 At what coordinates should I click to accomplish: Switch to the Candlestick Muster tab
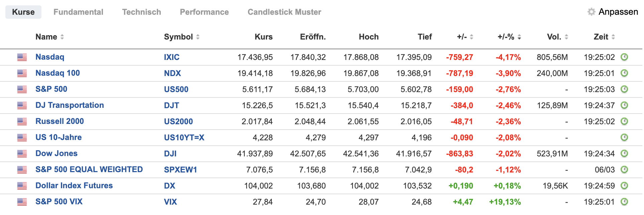pyautogui.click(x=284, y=12)
